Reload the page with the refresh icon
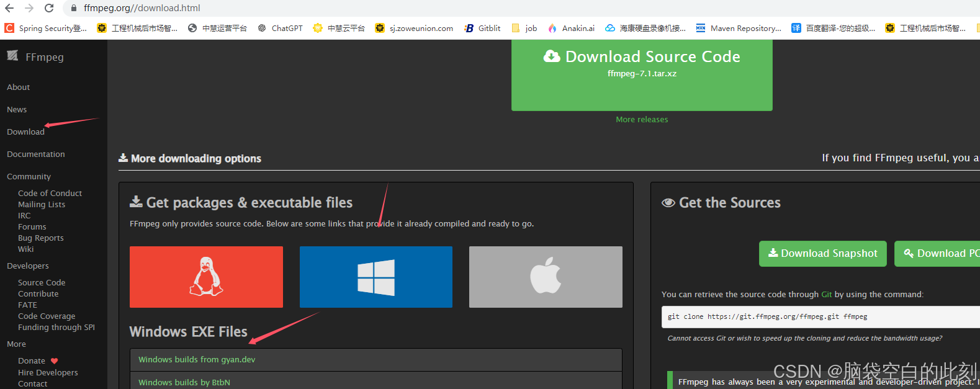The width and height of the screenshot is (980, 389). click(x=49, y=8)
